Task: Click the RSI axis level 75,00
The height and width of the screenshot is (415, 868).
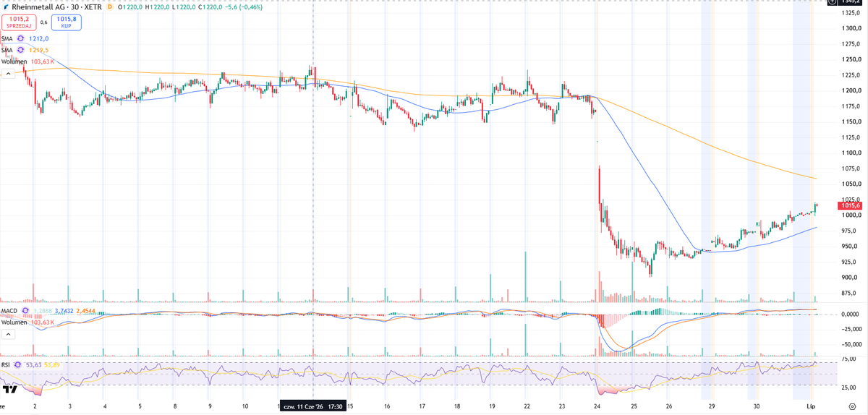Action: (x=850, y=359)
